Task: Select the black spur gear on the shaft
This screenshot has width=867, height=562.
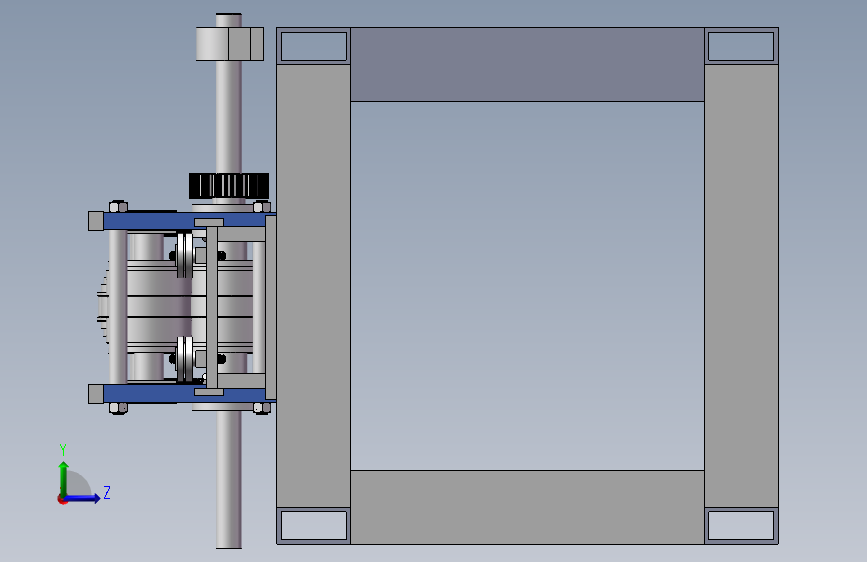Action: 229,186
